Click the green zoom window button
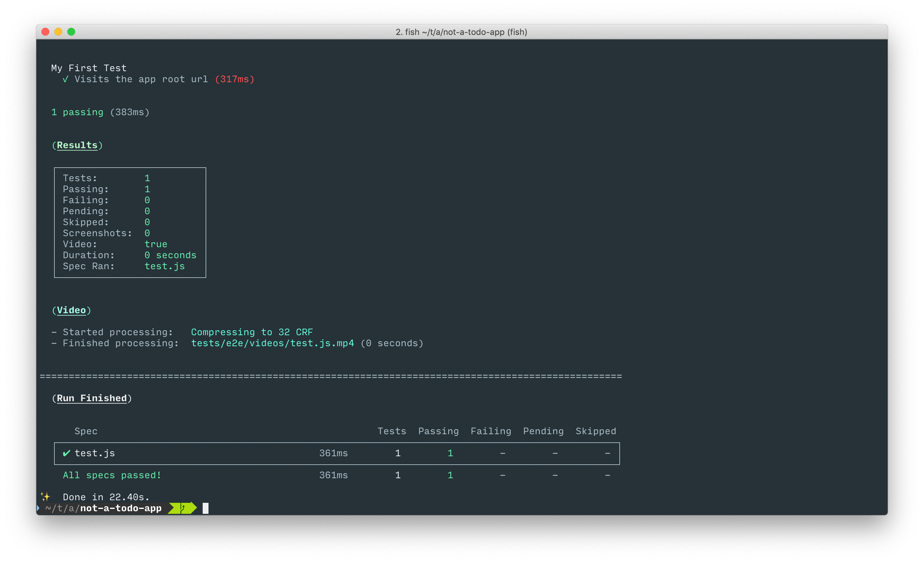The height and width of the screenshot is (563, 924). coord(71,32)
